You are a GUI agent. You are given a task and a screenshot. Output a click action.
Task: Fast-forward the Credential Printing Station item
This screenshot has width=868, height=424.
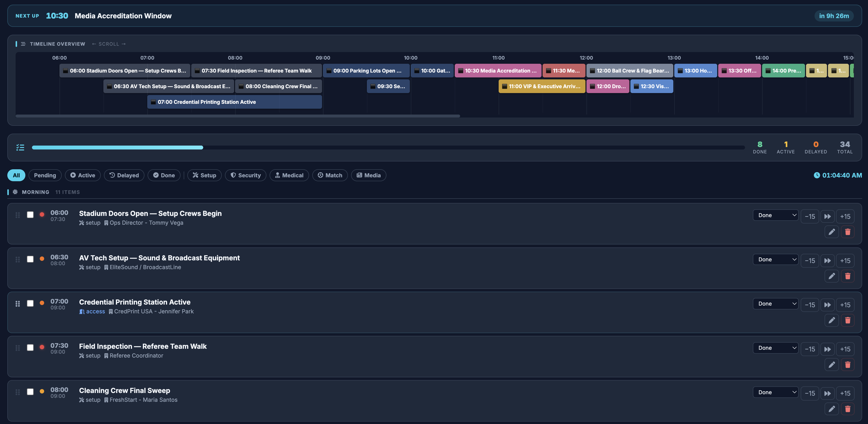(x=827, y=305)
